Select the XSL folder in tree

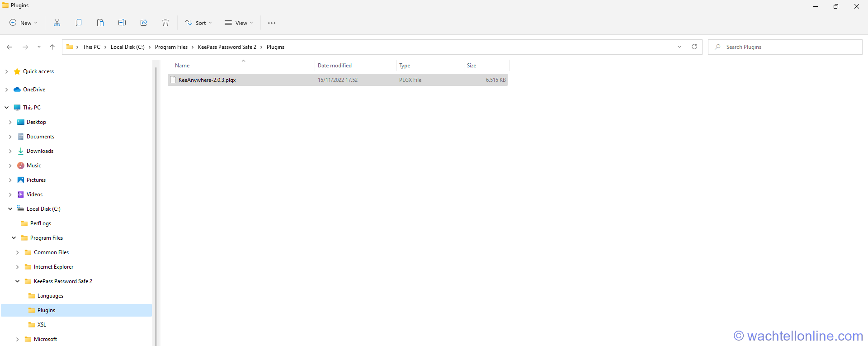[x=42, y=325]
